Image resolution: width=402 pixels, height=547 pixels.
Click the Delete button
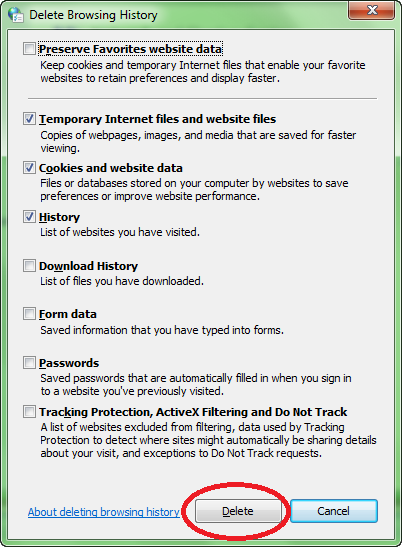(238, 511)
